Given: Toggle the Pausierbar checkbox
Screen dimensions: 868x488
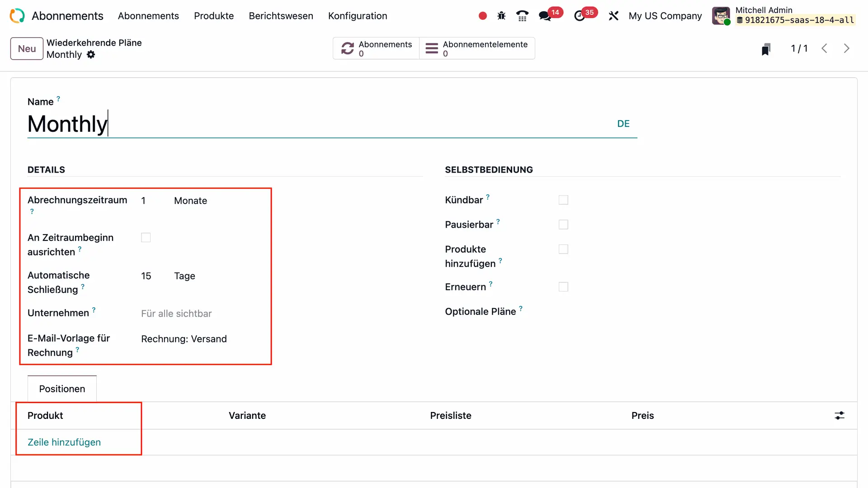Looking at the screenshot, I should (x=563, y=225).
